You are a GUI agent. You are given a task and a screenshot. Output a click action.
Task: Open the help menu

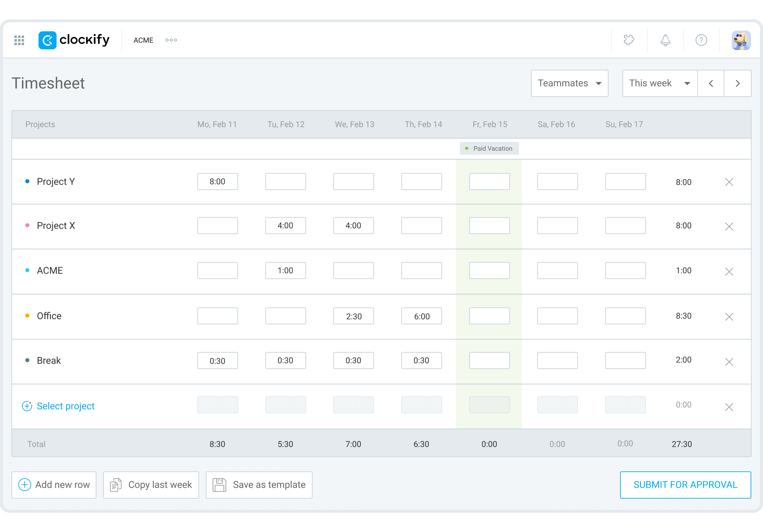point(701,40)
